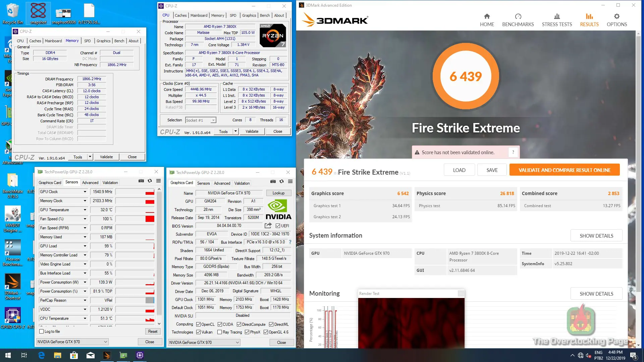Go to STRESS TESTS in 3DMark
This screenshot has height=362, width=644.
tap(557, 20)
